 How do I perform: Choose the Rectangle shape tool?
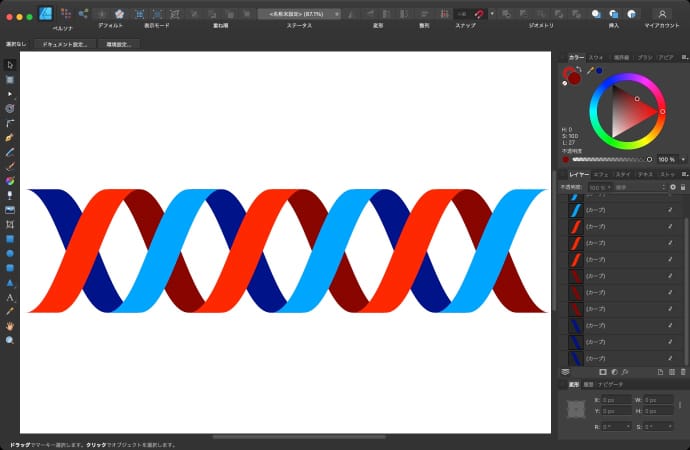click(x=10, y=240)
